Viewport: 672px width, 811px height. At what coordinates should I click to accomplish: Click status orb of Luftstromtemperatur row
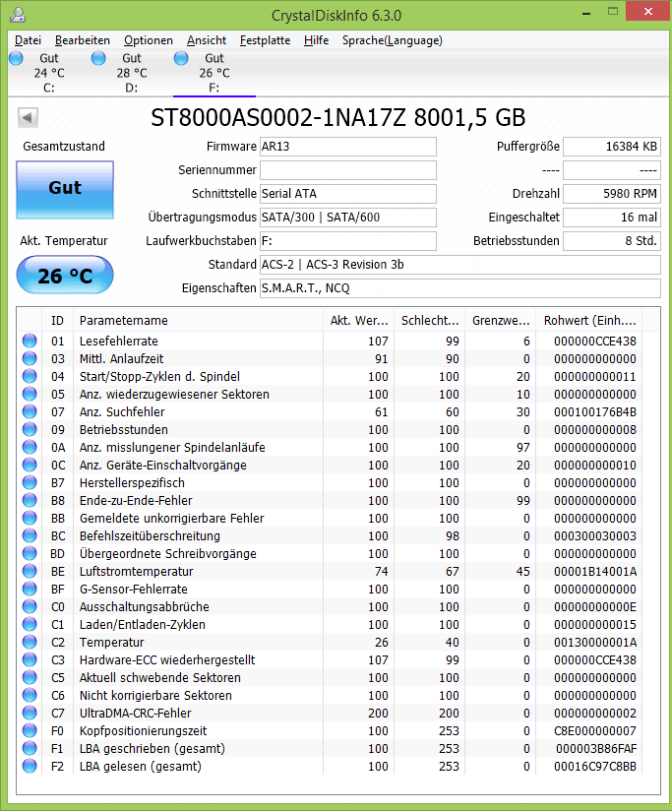[x=30, y=571]
